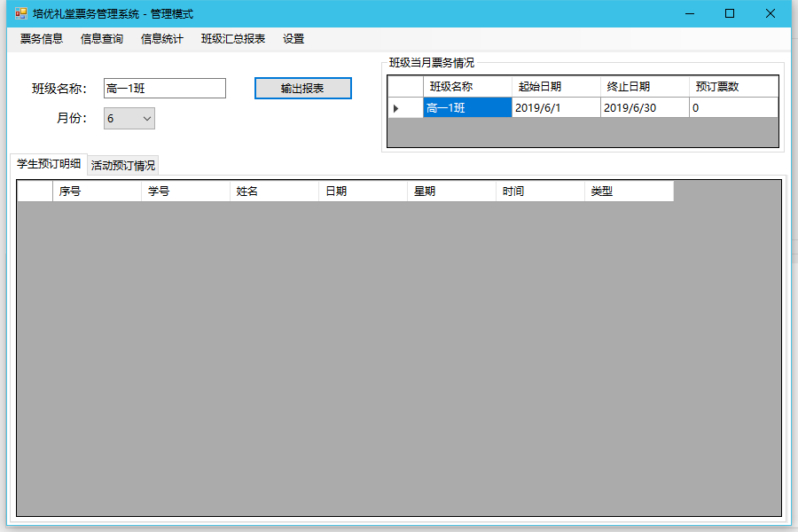Sort by 姓名 column header

pyautogui.click(x=274, y=192)
